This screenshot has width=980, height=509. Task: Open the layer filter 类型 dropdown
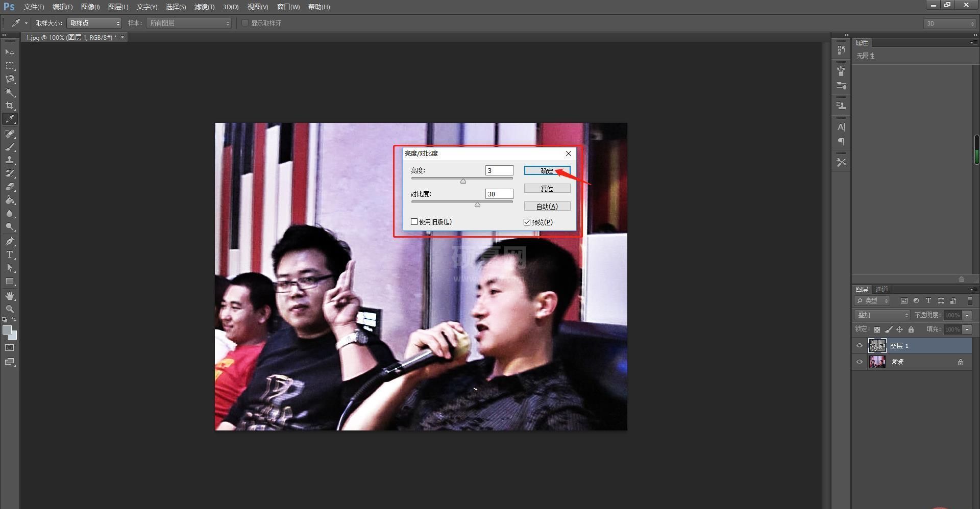[x=872, y=301]
